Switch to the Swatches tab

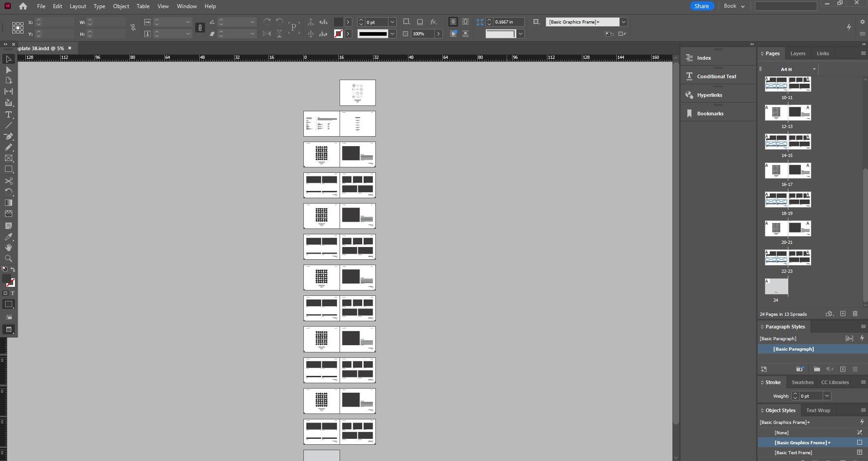point(802,382)
